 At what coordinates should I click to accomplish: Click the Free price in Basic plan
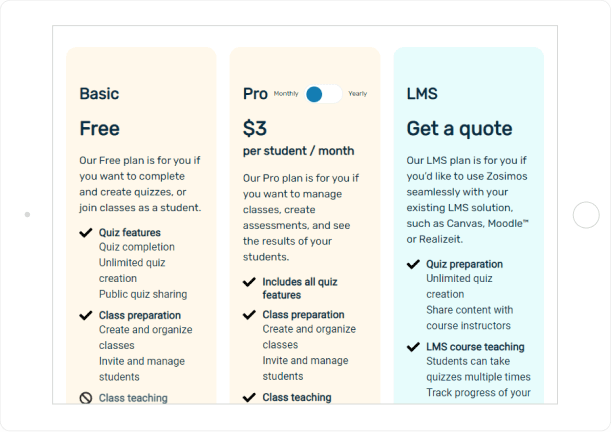[x=100, y=129]
